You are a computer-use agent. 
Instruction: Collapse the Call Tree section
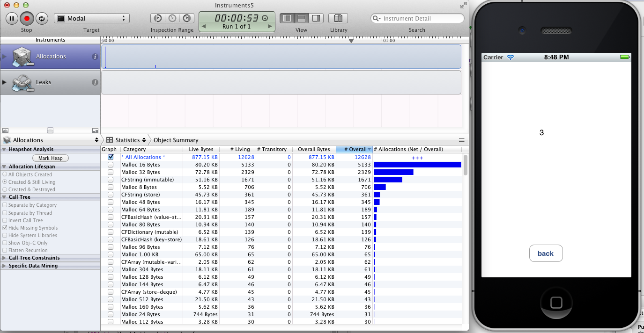coord(5,197)
